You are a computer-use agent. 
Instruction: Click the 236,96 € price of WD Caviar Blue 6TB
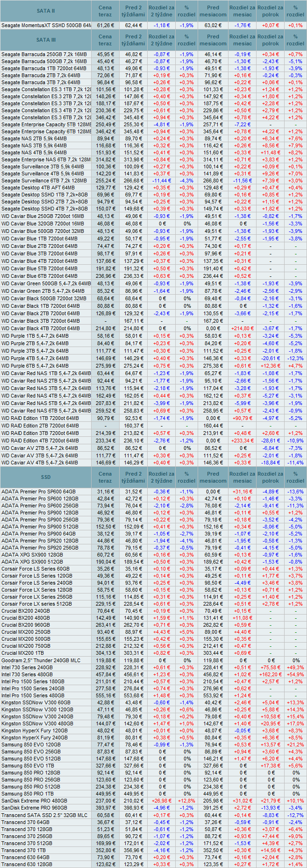coord(105,276)
